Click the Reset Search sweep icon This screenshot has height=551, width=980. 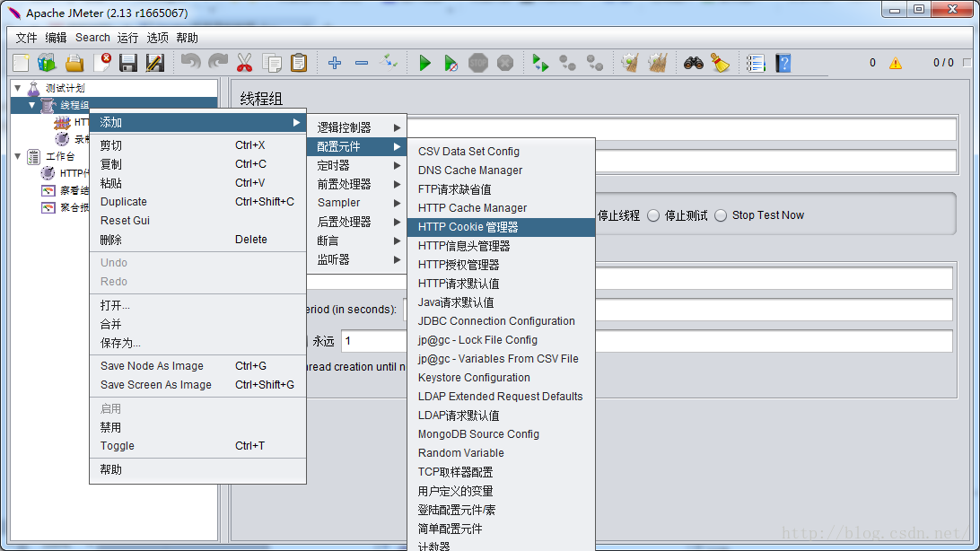(720, 63)
